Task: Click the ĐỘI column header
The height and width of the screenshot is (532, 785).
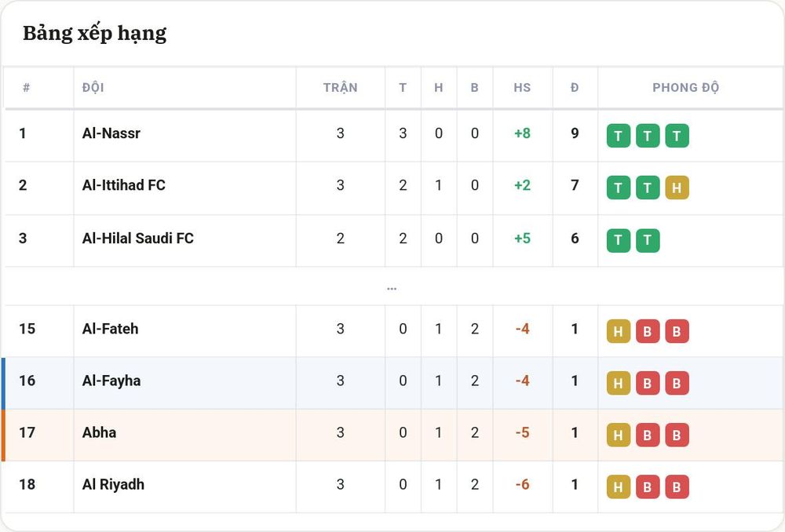Action: (x=93, y=88)
